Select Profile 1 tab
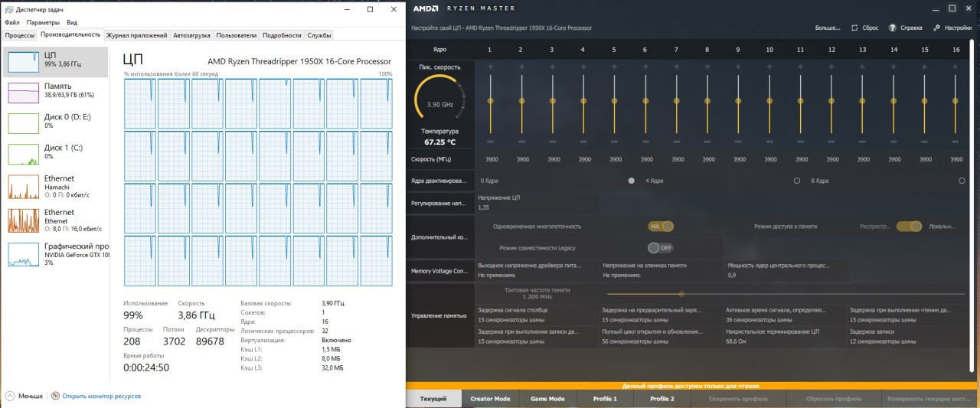980x408 pixels. point(605,399)
